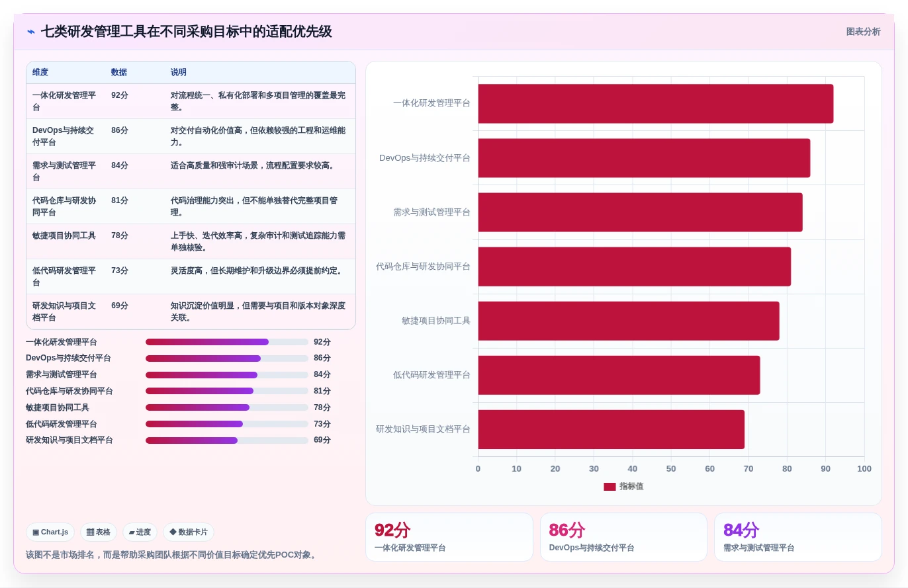Viewport: 908px width, 588px height.
Task: Click the lightning icon beside the title
Action: (30, 32)
